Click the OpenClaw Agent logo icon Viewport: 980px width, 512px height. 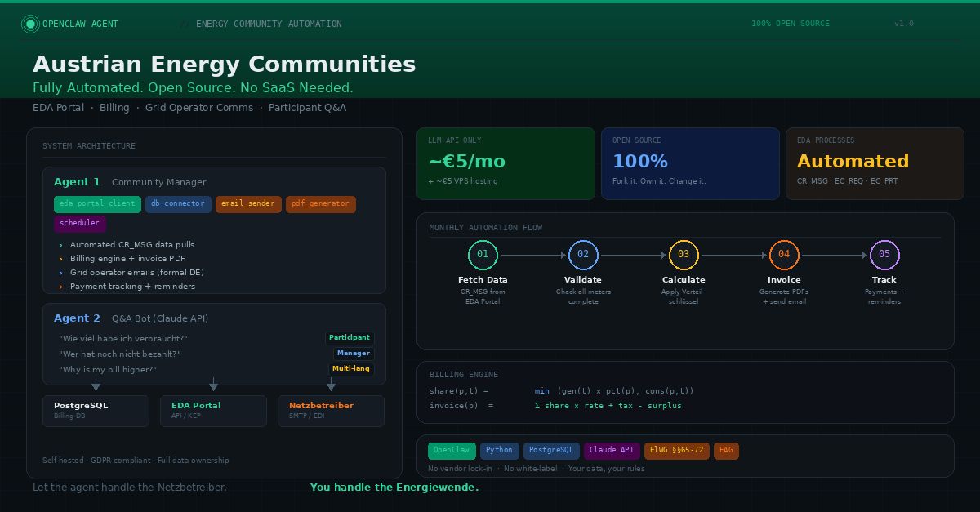(30, 24)
